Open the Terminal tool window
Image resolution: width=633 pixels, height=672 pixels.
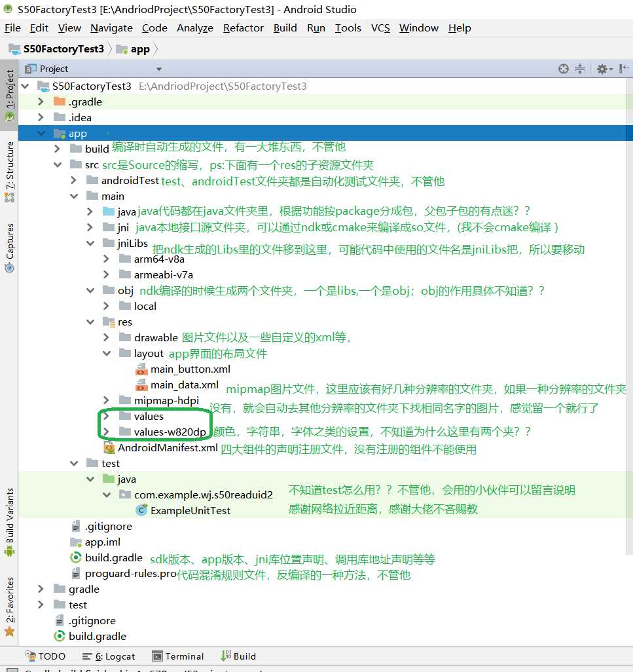pyautogui.click(x=178, y=656)
